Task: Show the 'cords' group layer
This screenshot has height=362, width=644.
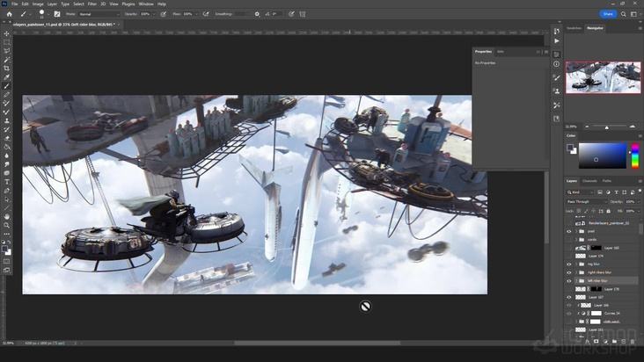Action: tap(569, 239)
